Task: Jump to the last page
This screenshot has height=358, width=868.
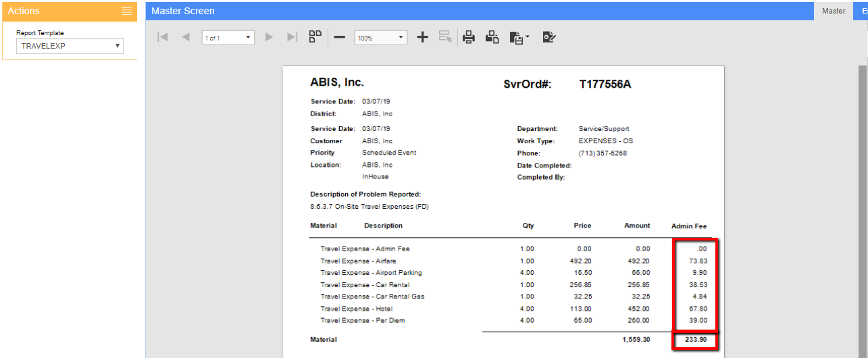Action: (292, 38)
